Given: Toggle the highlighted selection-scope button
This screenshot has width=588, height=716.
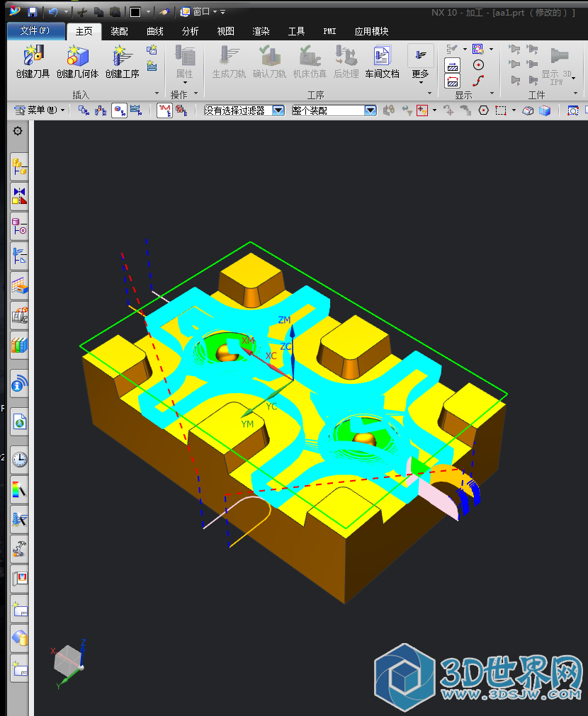Looking at the screenshot, I should tap(119, 110).
